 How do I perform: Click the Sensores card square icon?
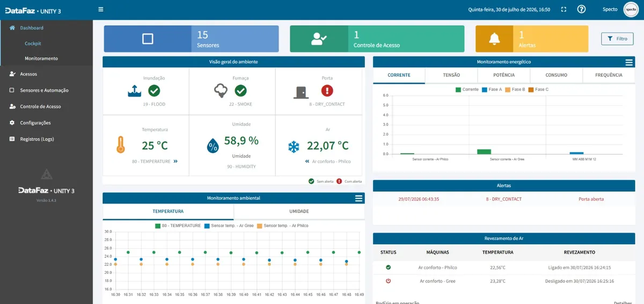pos(148,39)
